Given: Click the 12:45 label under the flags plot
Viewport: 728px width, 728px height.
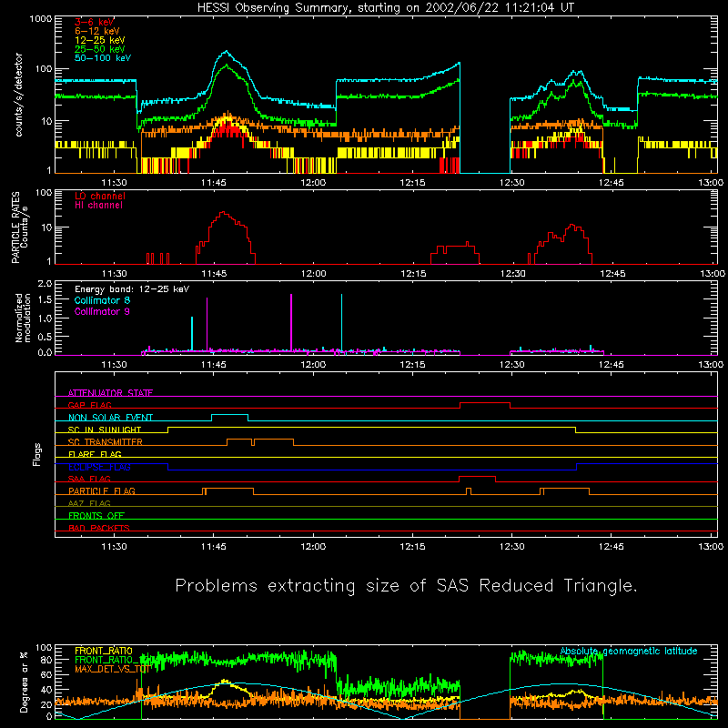Looking at the screenshot, I should point(612,547).
